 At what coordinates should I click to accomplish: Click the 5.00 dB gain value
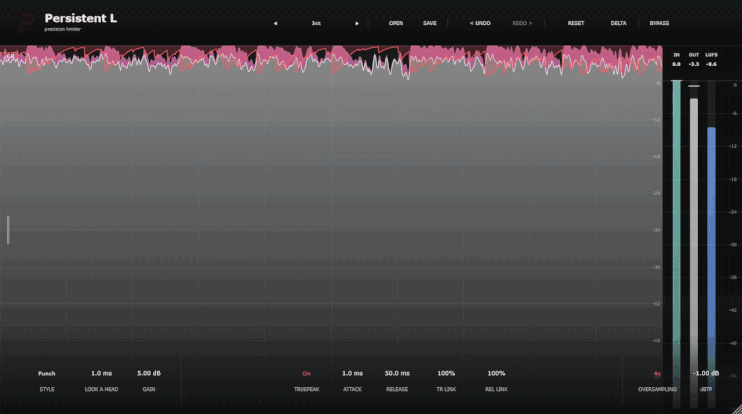point(149,373)
